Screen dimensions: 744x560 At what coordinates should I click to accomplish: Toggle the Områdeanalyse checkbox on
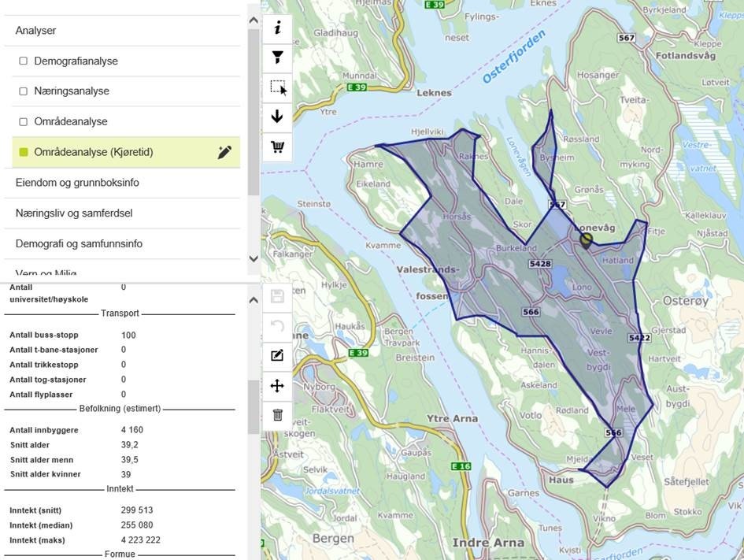(23, 121)
